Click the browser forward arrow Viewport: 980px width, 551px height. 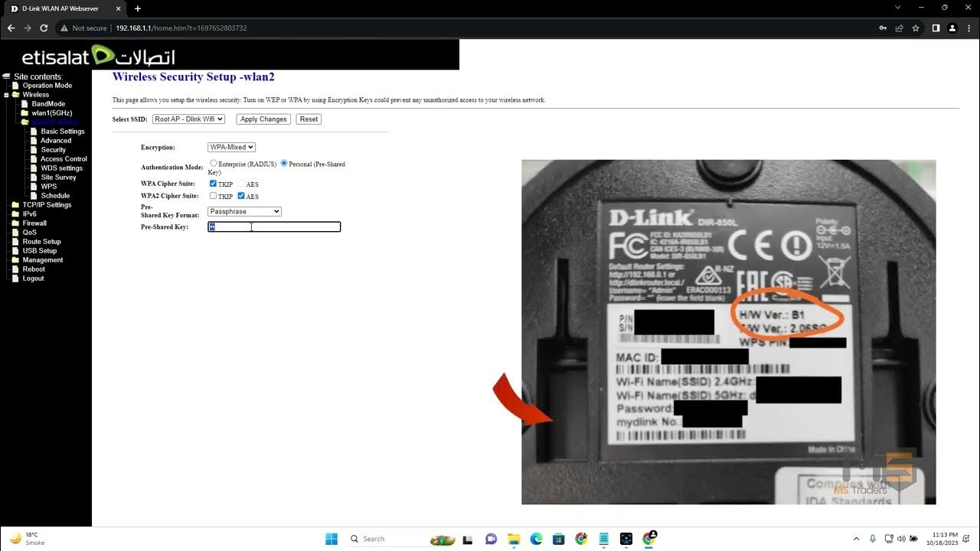pos(28,28)
